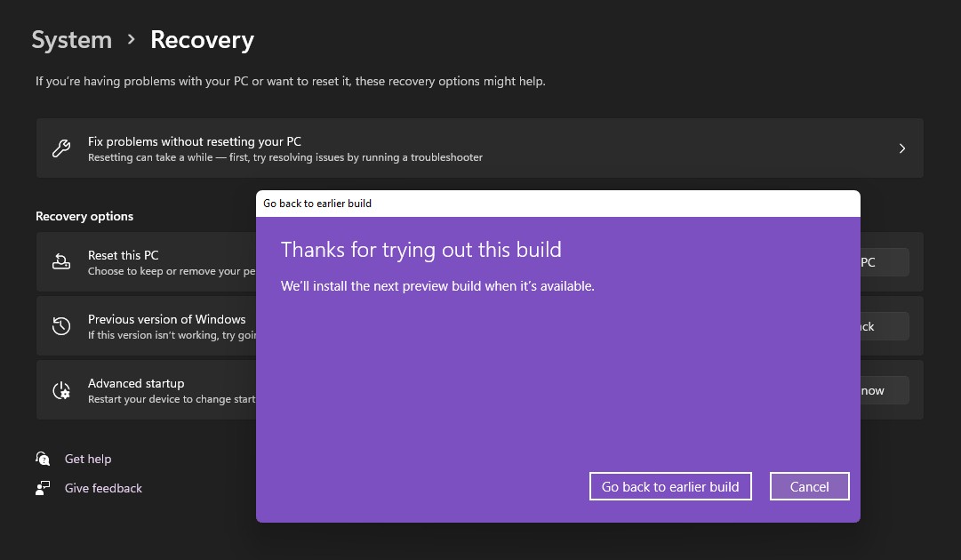Click the Go back to earlier build title bar
961x560 pixels.
tap(557, 204)
